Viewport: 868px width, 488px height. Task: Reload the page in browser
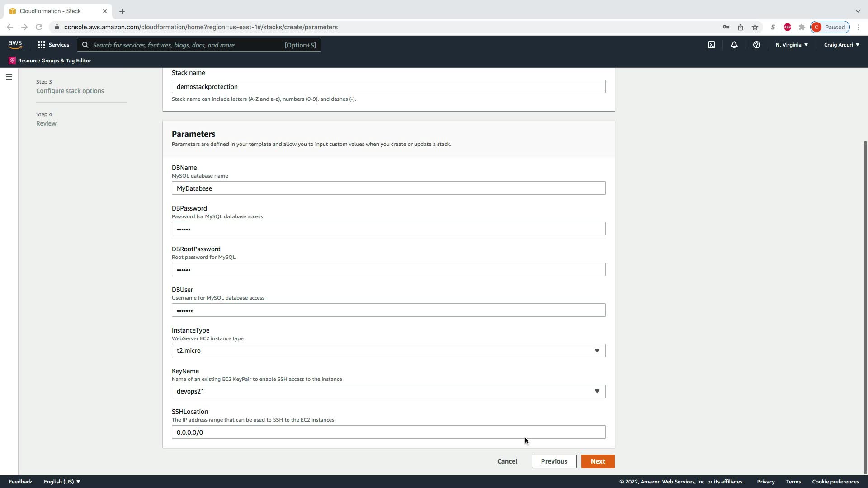coord(39,27)
